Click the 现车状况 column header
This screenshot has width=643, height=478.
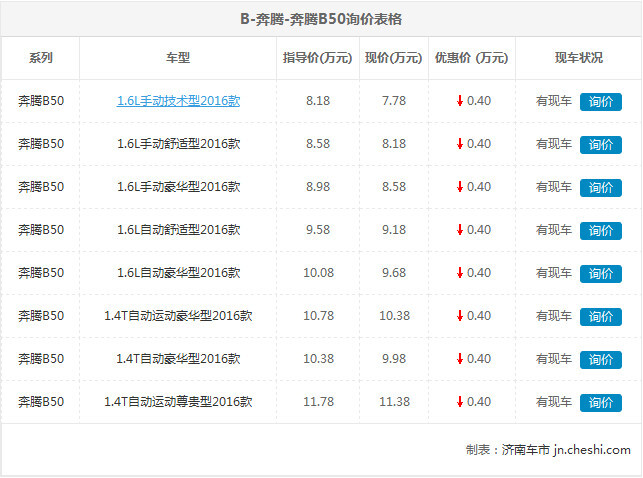click(x=579, y=58)
